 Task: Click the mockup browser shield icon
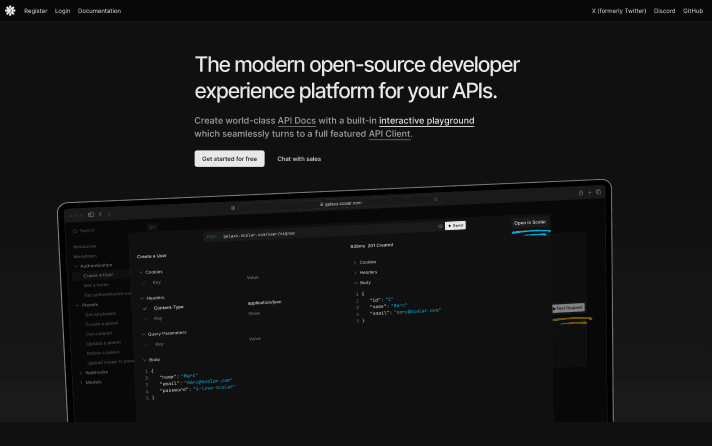tap(232, 208)
